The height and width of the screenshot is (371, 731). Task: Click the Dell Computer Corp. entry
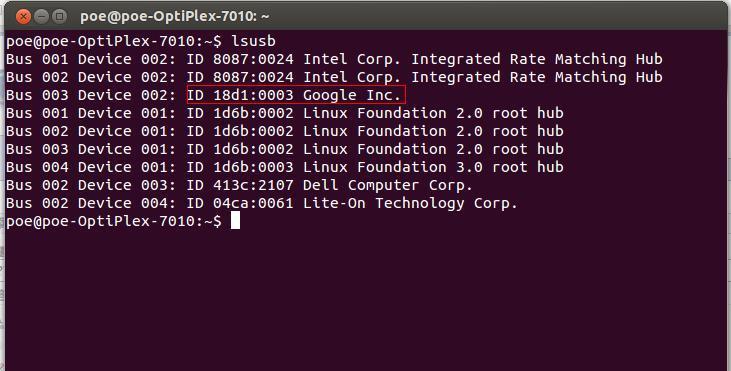click(x=387, y=185)
